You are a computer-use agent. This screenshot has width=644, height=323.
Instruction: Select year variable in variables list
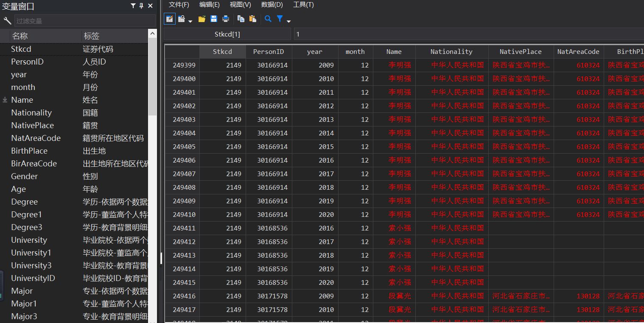[x=74, y=74]
